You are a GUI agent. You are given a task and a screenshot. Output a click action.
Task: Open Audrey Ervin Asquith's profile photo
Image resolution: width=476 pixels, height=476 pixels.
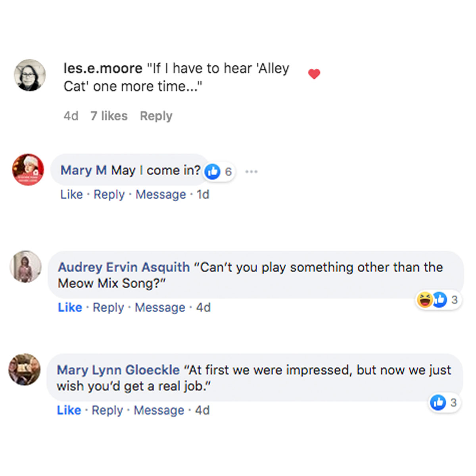[26, 267]
